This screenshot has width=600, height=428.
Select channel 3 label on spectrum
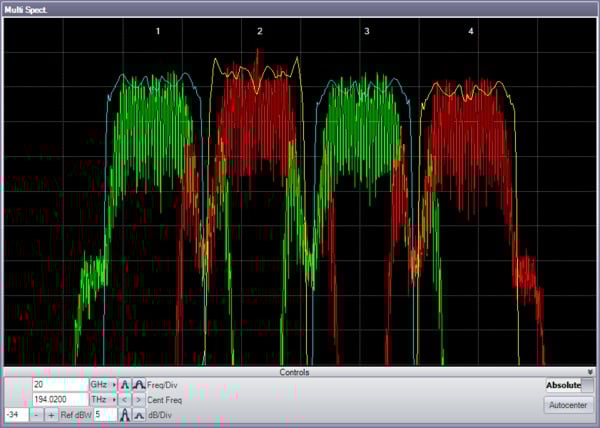366,32
